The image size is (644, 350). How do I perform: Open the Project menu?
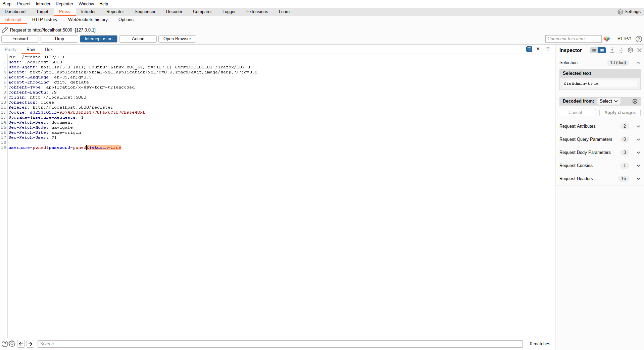coord(23,4)
